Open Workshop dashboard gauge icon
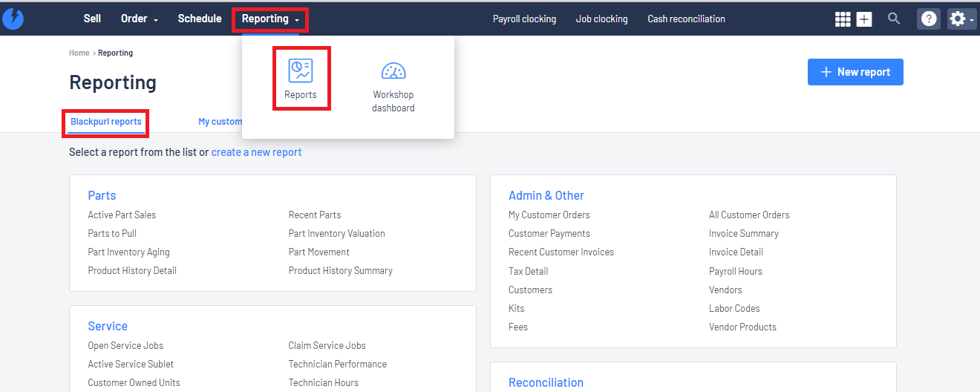Viewport: 980px width, 392px height. [393, 71]
